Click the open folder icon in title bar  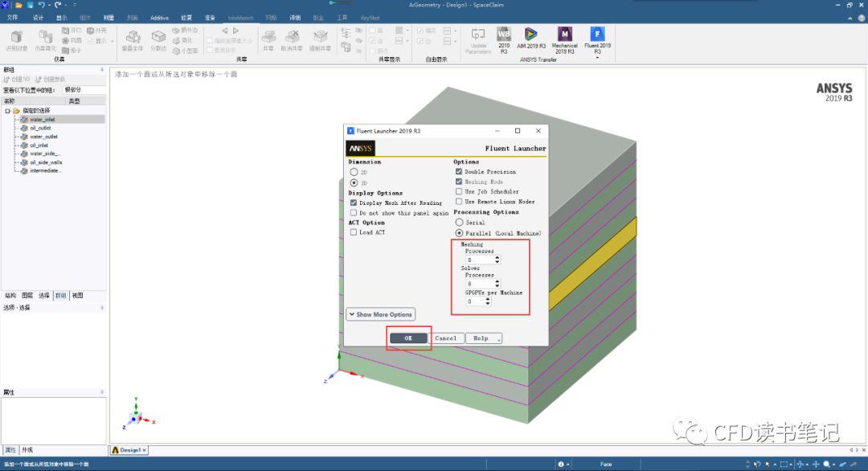coord(18,5)
